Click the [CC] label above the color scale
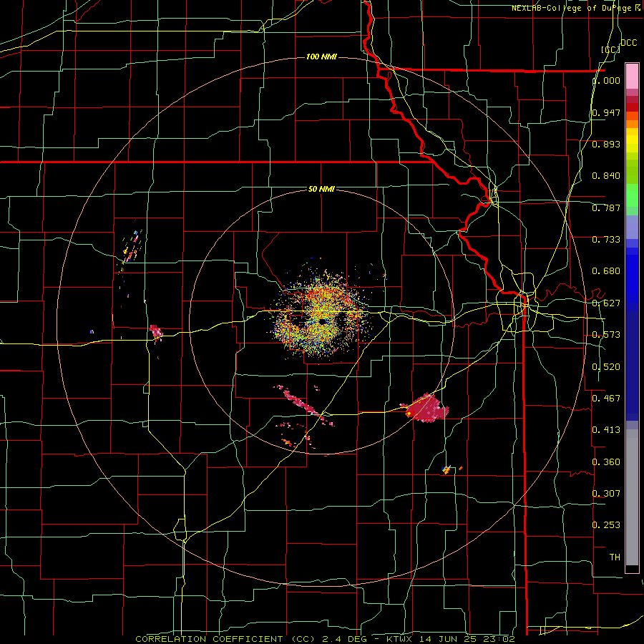This screenshot has width=644, height=644. click(610, 49)
